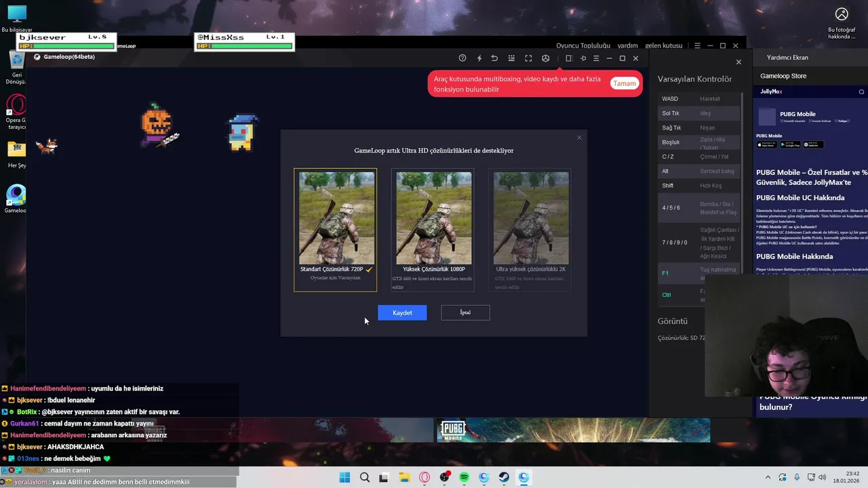The height and width of the screenshot is (488, 868).
Task: Click the PUBG Mobile UC Hakkında heading
Action: pos(800,198)
